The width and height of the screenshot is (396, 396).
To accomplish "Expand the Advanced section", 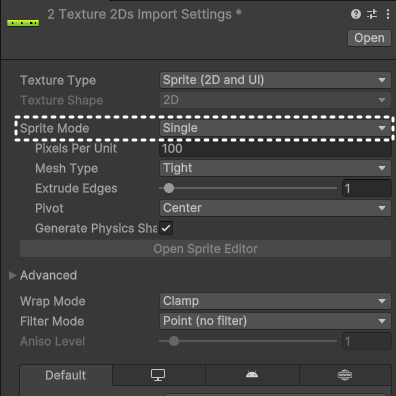I will (12, 275).
